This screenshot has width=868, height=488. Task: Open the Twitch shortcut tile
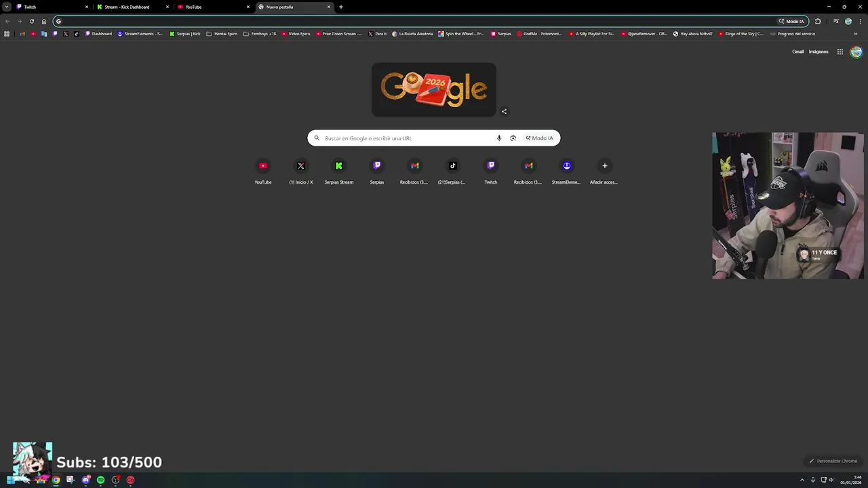pos(491,171)
